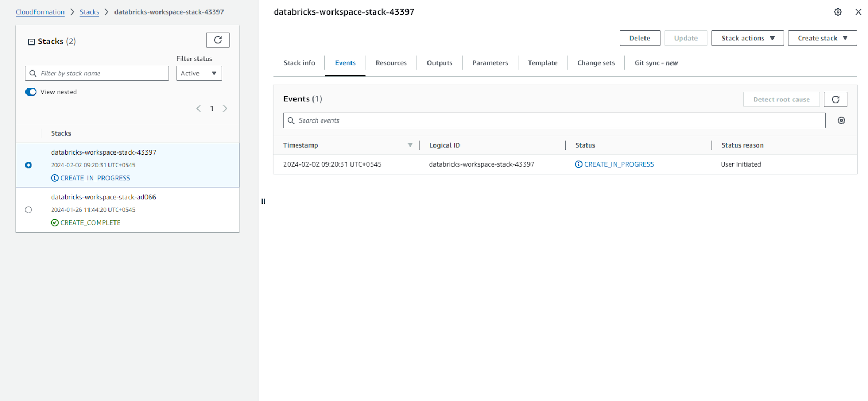Click CREATE_IN_PROGRESS status link in events
This screenshot has width=868, height=401.
(619, 164)
